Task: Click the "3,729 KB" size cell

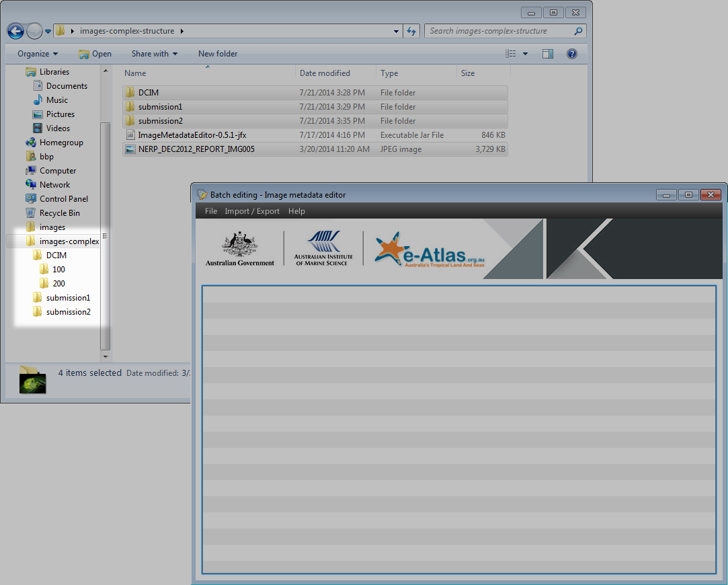Action: point(490,149)
